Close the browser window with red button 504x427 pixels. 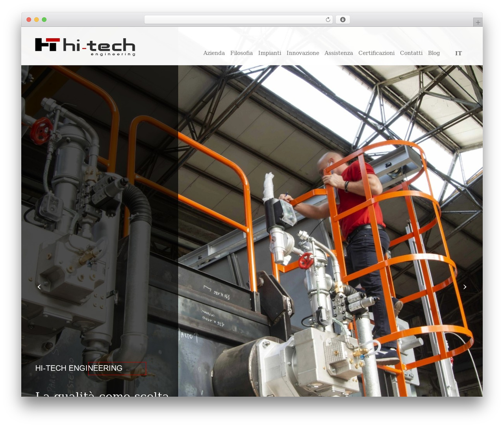(29, 20)
